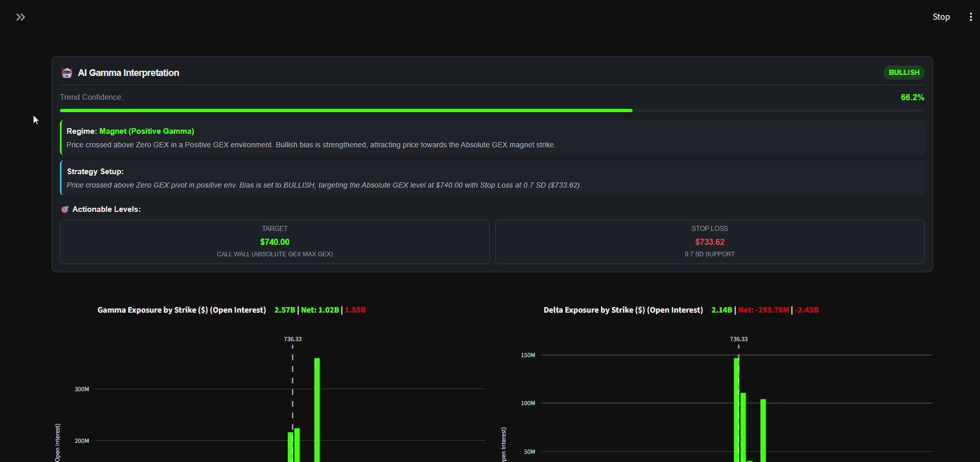Click the Trend Confidence progress bar
The image size is (980, 462).
tap(492, 110)
